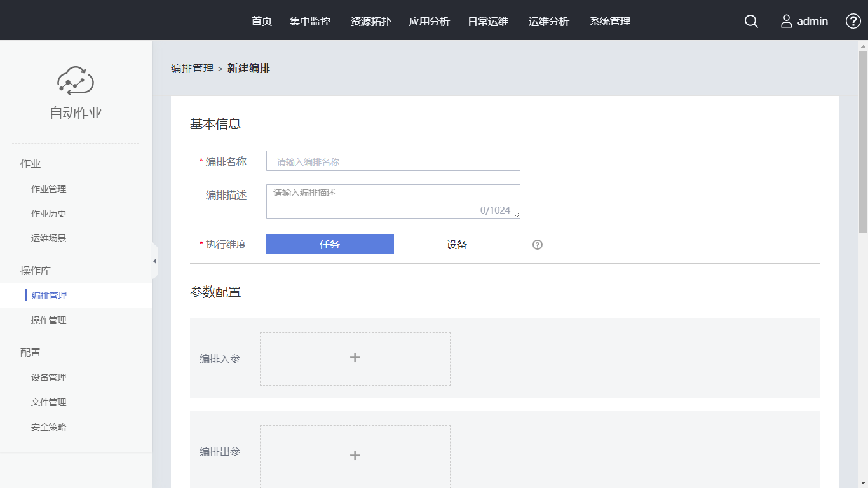Click 编排管理 breadcrumb link

click(x=192, y=69)
